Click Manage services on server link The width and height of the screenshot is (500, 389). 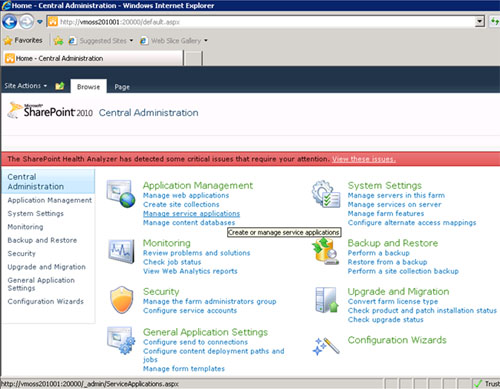[394, 204]
